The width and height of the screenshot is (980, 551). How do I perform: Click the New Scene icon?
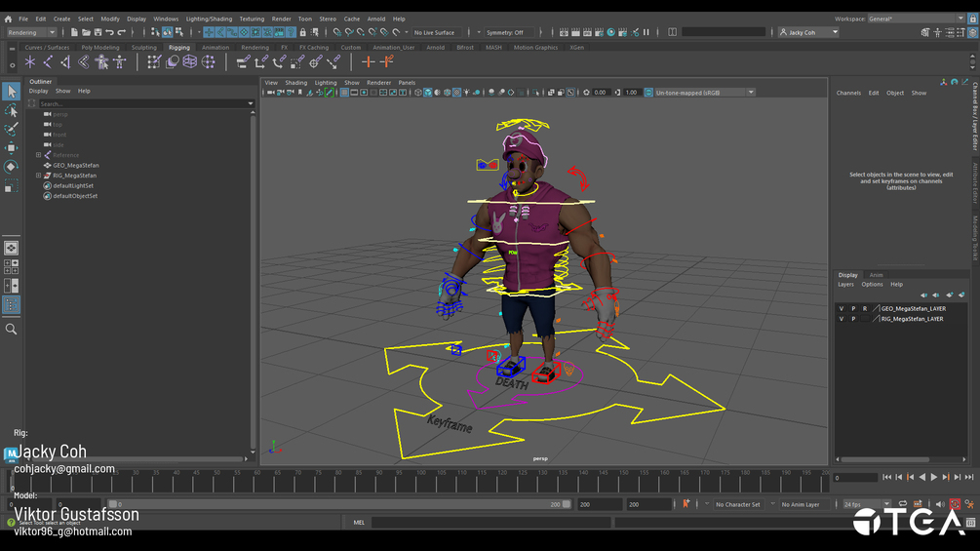[x=74, y=32]
